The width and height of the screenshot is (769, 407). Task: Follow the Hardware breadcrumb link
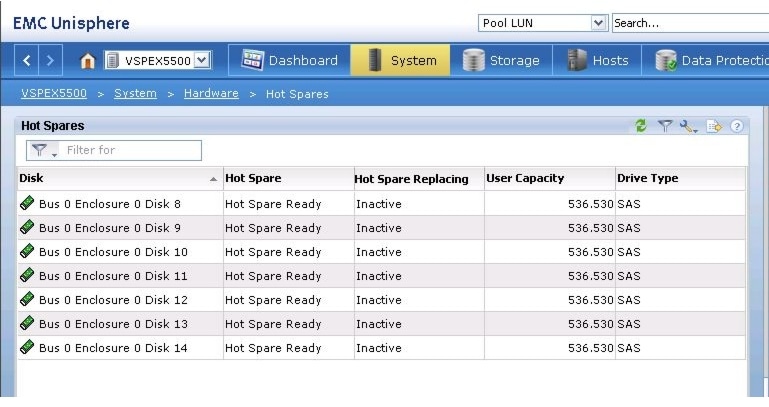tap(211, 93)
